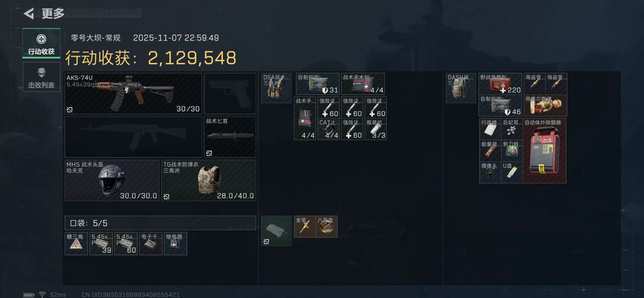Click the U盘 flash drive item

pyautogui.click(x=512, y=172)
